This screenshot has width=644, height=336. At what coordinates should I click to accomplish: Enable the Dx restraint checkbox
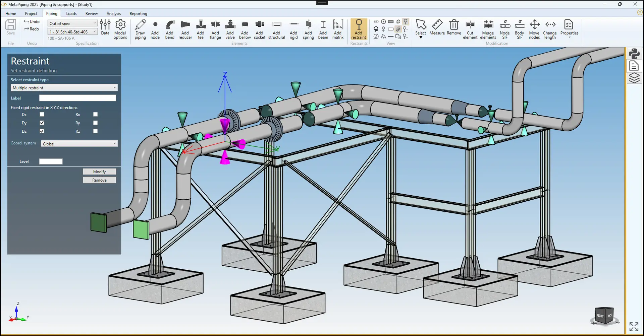coord(42,115)
